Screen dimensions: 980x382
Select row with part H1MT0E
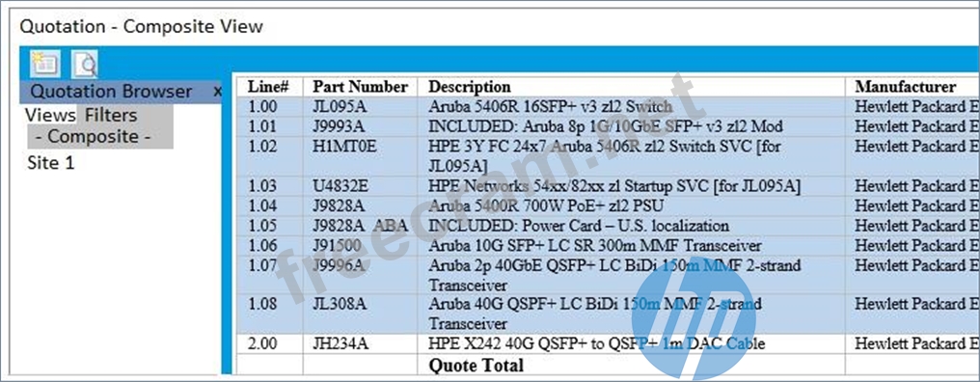point(608,156)
